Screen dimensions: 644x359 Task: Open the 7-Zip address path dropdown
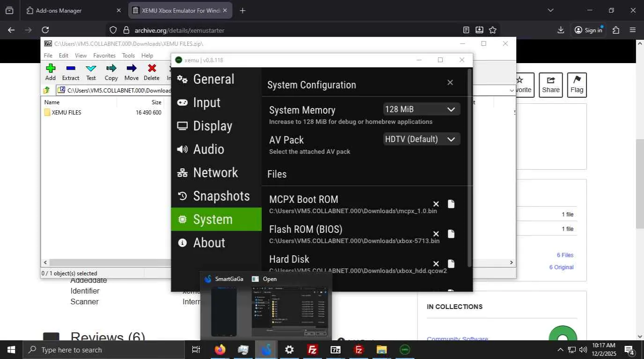[512, 91]
